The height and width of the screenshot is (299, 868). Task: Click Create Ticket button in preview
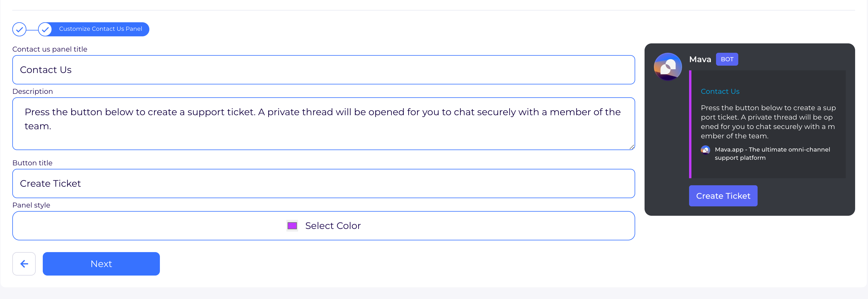pos(723,196)
